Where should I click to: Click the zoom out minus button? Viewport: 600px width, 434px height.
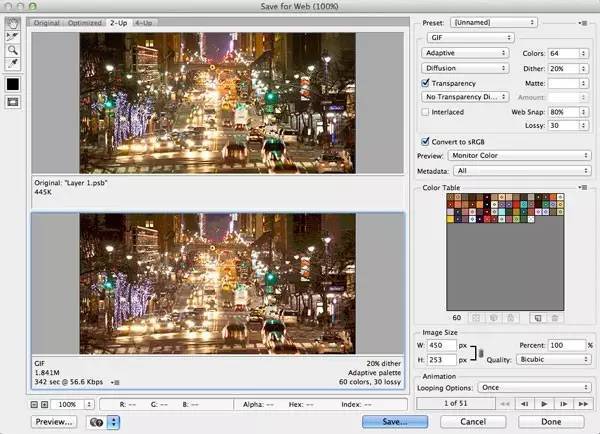(x=35, y=404)
